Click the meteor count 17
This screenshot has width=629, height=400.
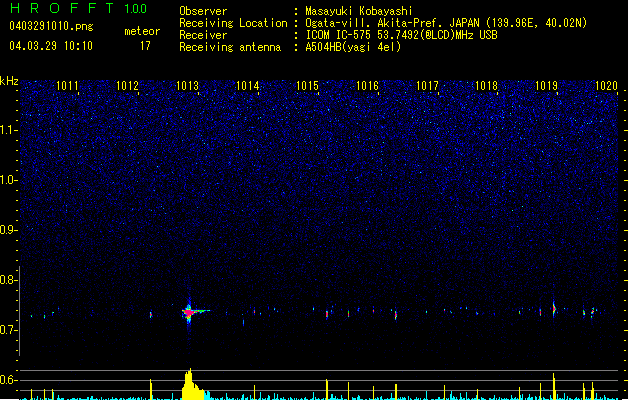coord(145,46)
